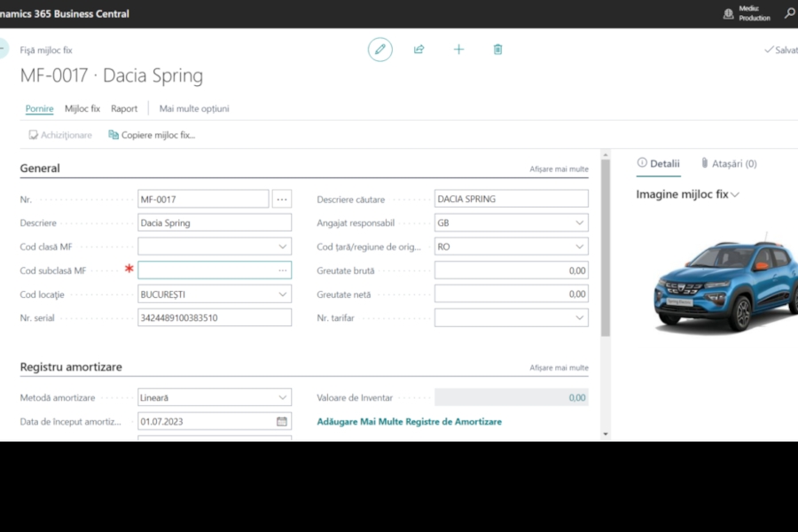Expand the Cod locație dropdown

pos(283,293)
